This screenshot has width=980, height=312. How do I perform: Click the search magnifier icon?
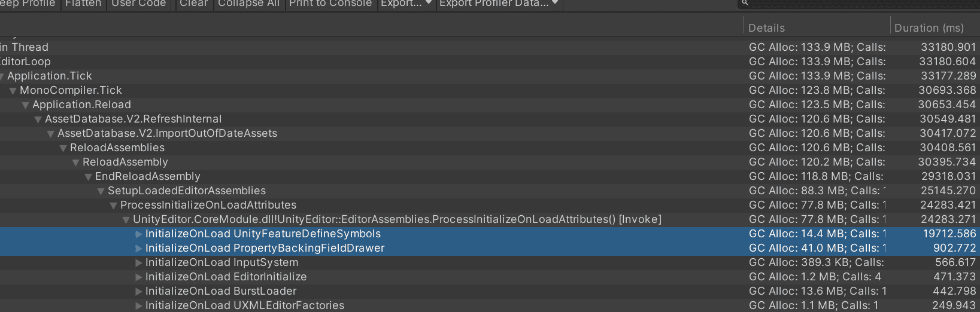(x=745, y=3)
